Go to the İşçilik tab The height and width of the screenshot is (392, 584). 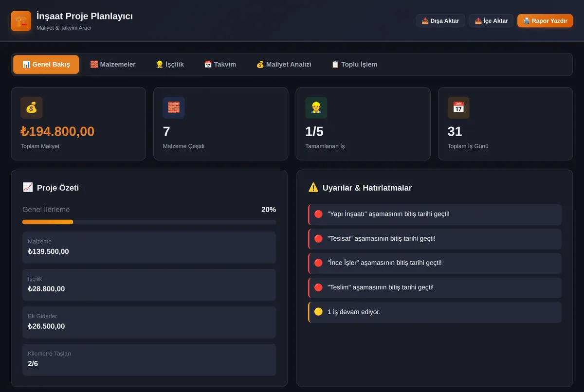(170, 64)
